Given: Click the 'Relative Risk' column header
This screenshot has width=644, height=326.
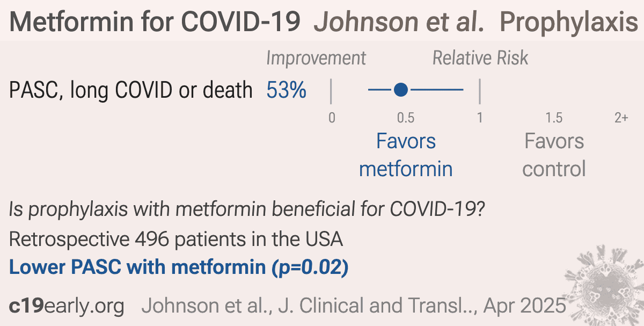Looking at the screenshot, I should pos(480,58).
